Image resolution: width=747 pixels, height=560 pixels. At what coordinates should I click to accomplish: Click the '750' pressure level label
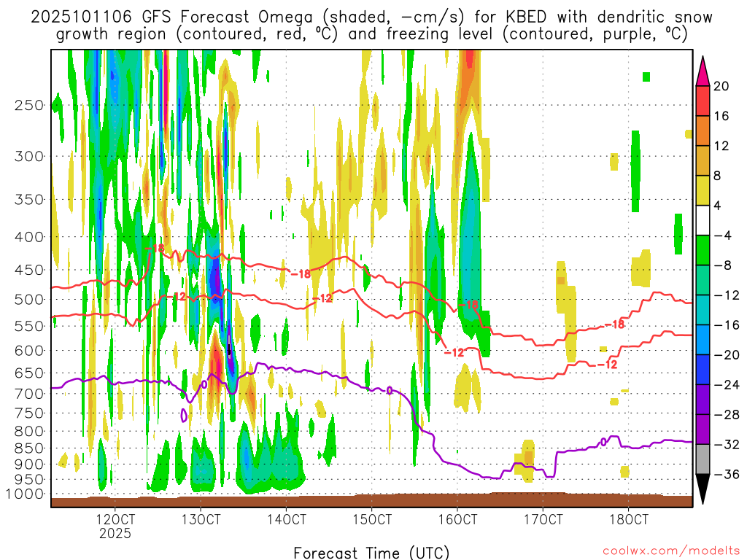[29, 413]
